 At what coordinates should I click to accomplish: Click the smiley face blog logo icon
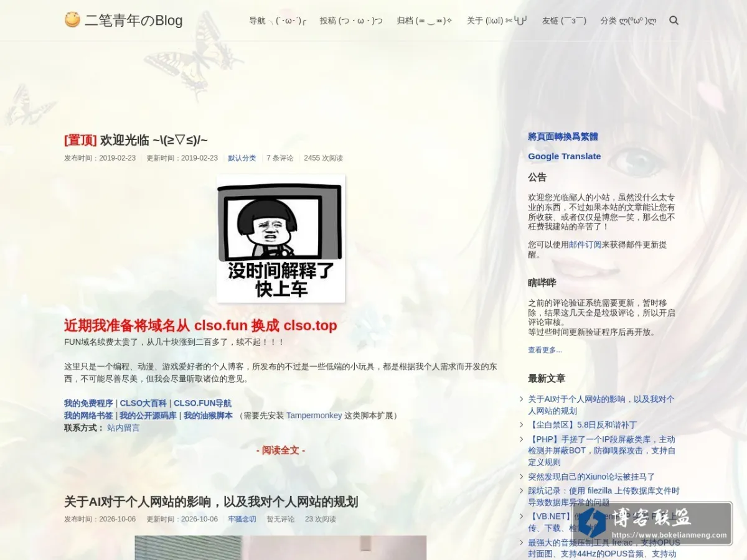(x=72, y=20)
